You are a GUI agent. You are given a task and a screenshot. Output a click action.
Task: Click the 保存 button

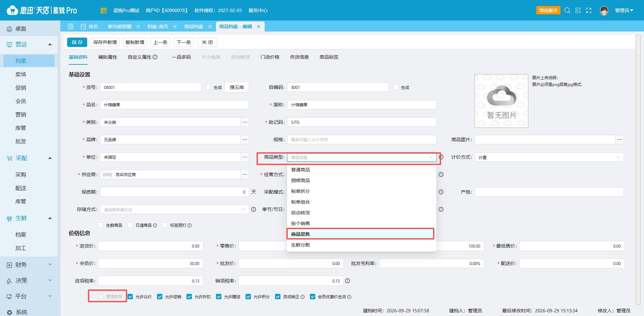click(77, 42)
